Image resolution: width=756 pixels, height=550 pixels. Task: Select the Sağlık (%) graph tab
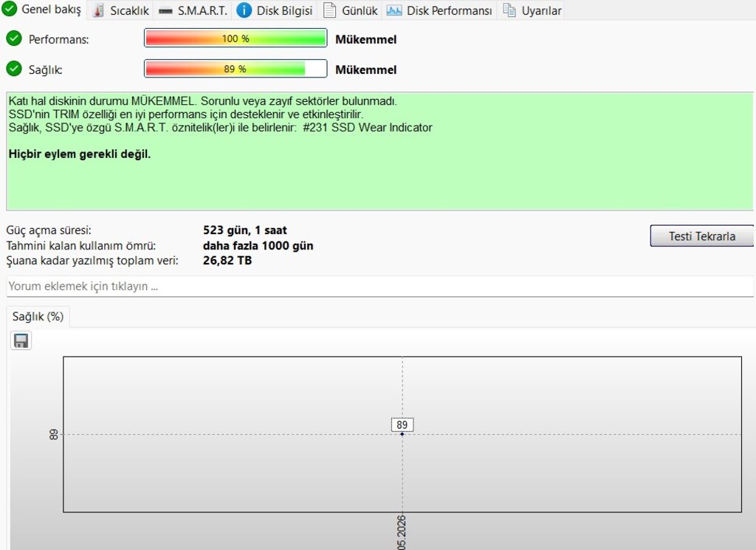pyautogui.click(x=38, y=317)
